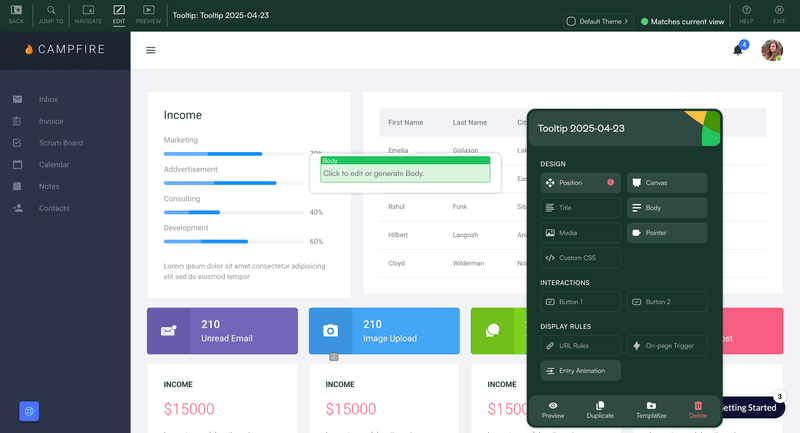Image resolution: width=800 pixels, height=433 pixels.
Task: Open Calendar in the sidebar
Action: 54,165
